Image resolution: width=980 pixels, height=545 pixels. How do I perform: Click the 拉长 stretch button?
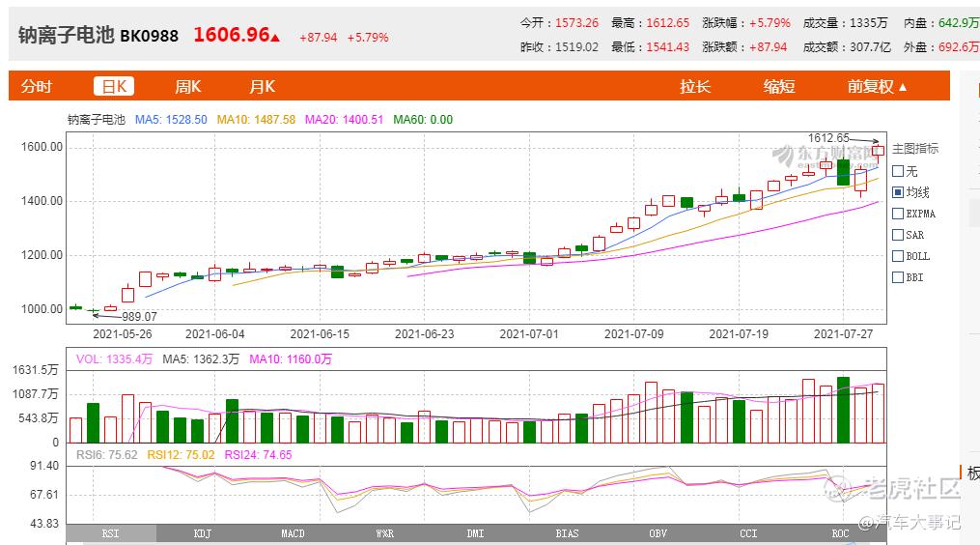click(695, 86)
